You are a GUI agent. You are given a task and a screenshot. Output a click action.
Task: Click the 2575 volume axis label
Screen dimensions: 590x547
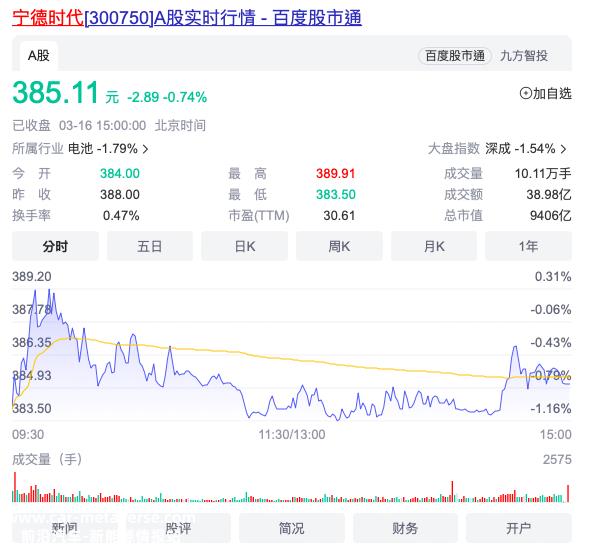557,459
